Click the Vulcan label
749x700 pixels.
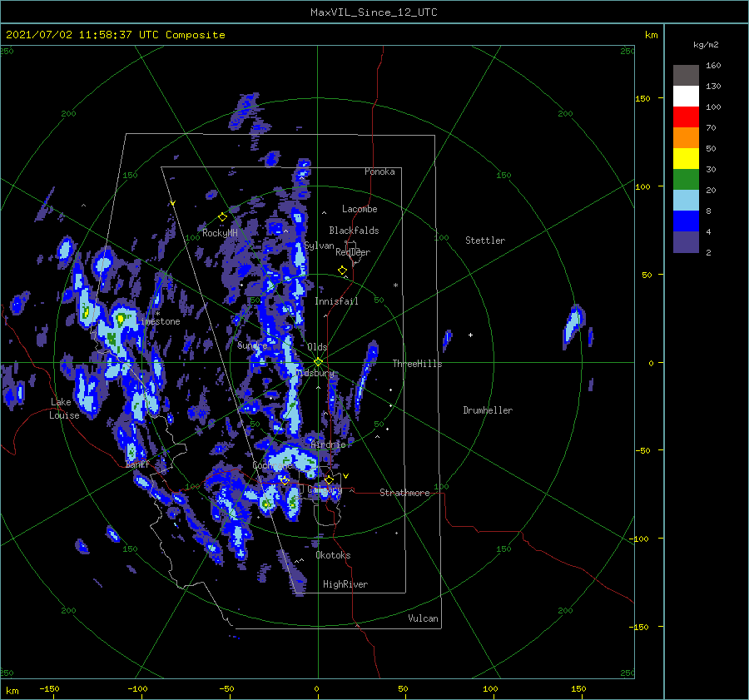tap(424, 618)
